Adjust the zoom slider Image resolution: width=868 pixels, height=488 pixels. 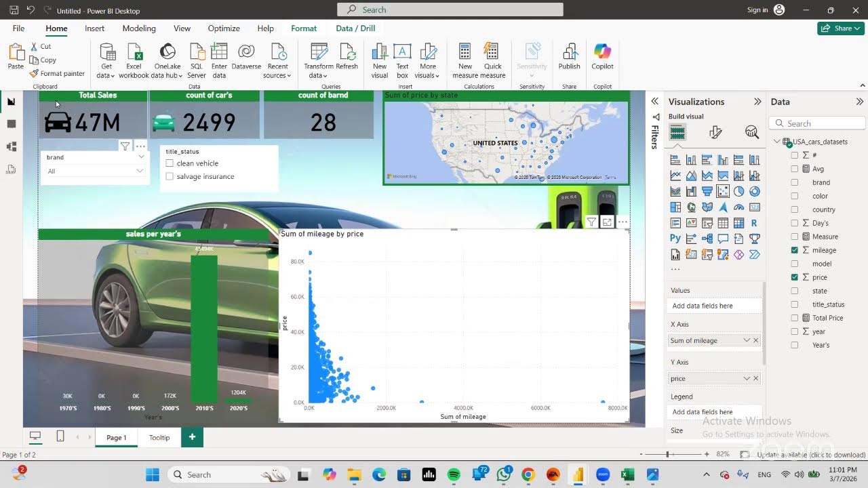point(667,455)
